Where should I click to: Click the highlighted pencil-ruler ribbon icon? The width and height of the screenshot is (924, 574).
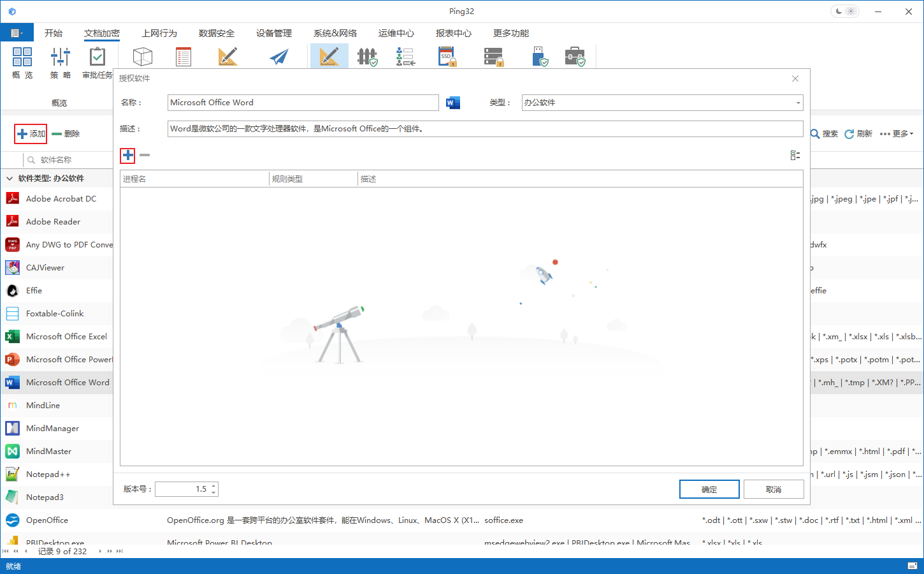(x=329, y=57)
